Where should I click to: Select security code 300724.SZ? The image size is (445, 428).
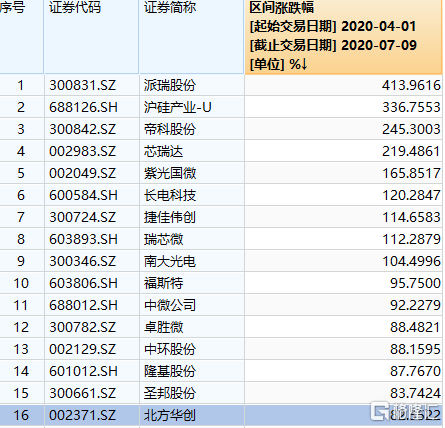[x=83, y=217]
